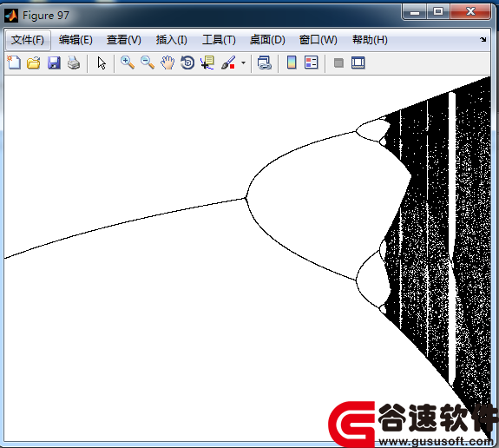Click the New Figure icon
The width and height of the screenshot is (499, 448).
[14, 63]
